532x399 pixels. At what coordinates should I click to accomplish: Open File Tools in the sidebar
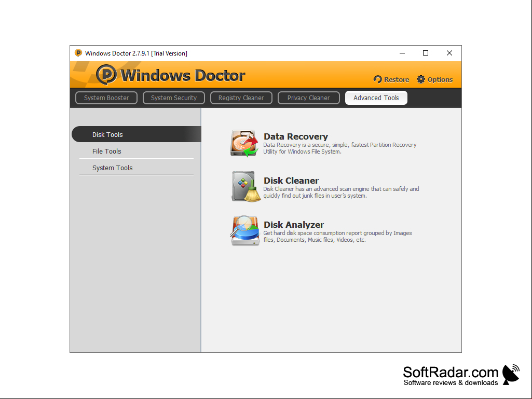[x=137, y=152]
